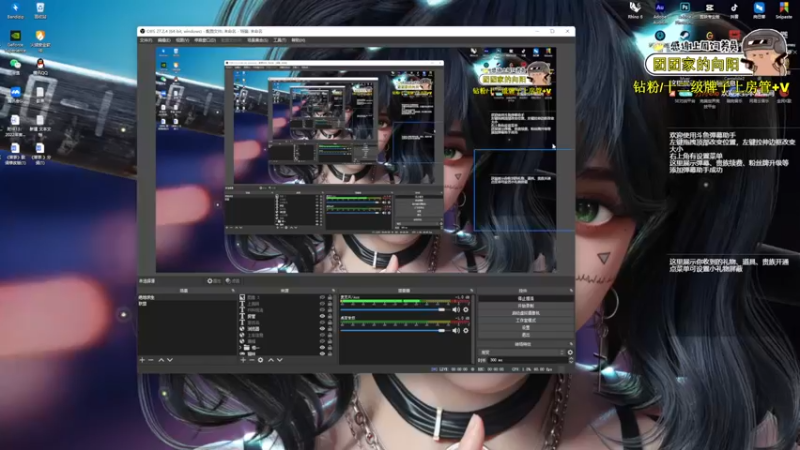The image size is (800, 450).
Task: Open the scene transition properties gear
Action: (570, 352)
